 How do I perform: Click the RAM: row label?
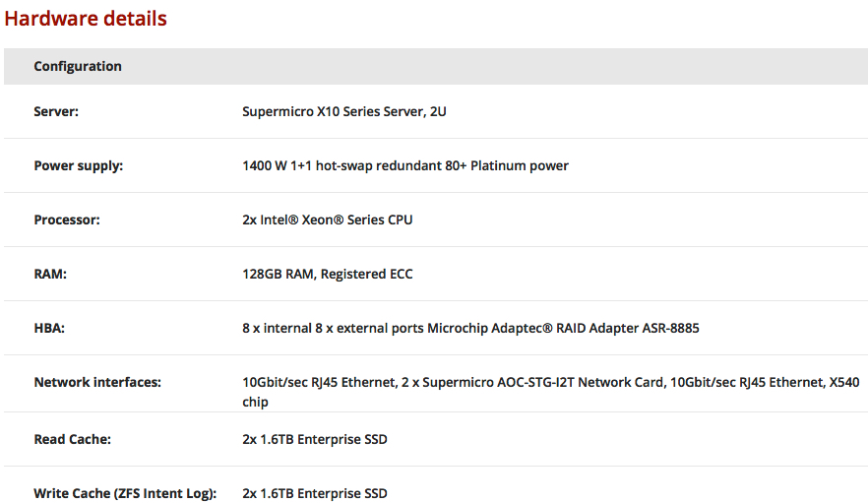tap(50, 275)
